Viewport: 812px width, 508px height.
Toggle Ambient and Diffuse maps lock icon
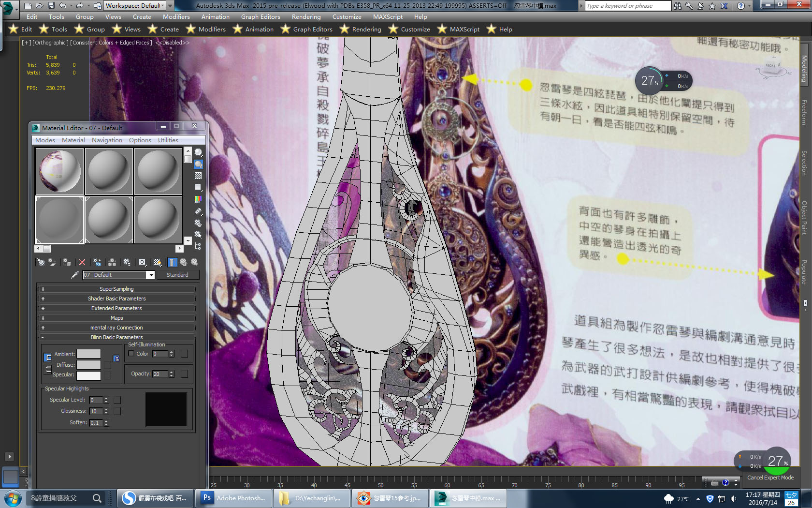(116, 359)
